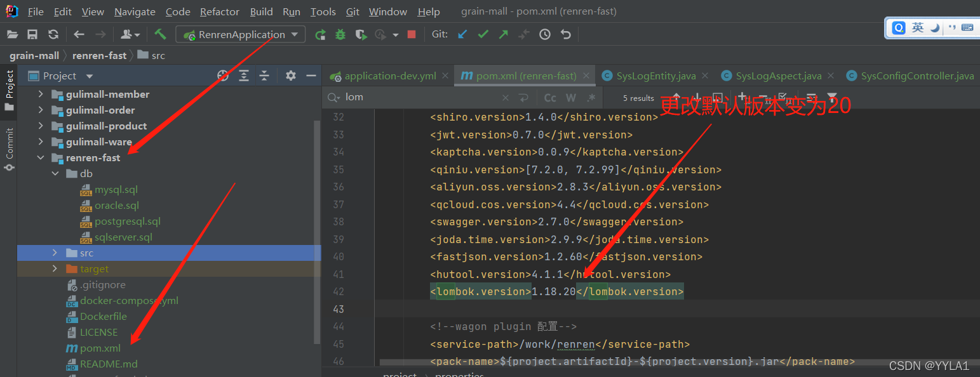Image resolution: width=980 pixels, height=377 pixels.
Task: Toggle Match Case (Cc) in find bar
Action: tap(550, 98)
